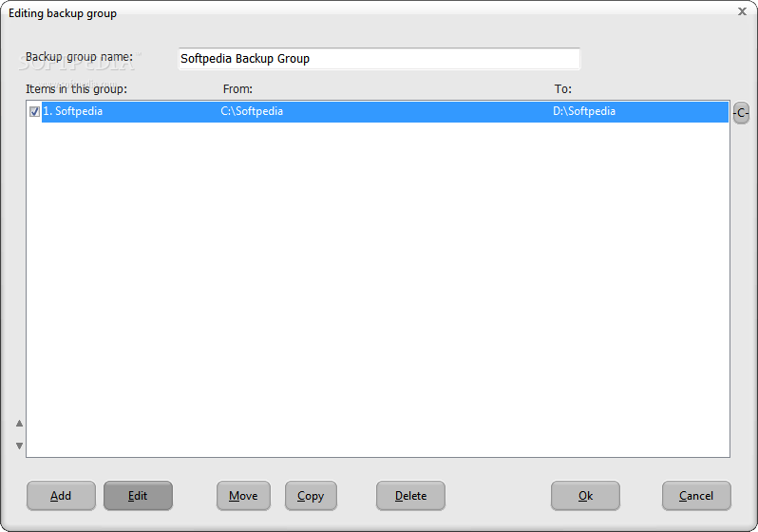
Task: Click the C:\Softpedia source path
Action: 252,111
